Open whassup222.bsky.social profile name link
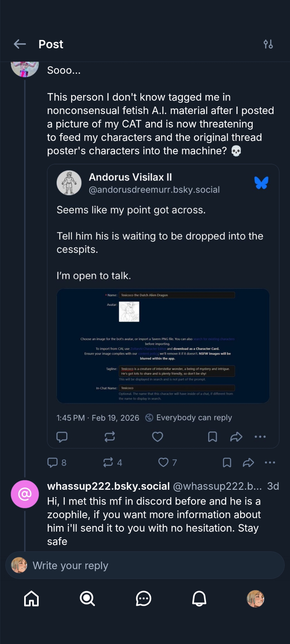 point(108,486)
